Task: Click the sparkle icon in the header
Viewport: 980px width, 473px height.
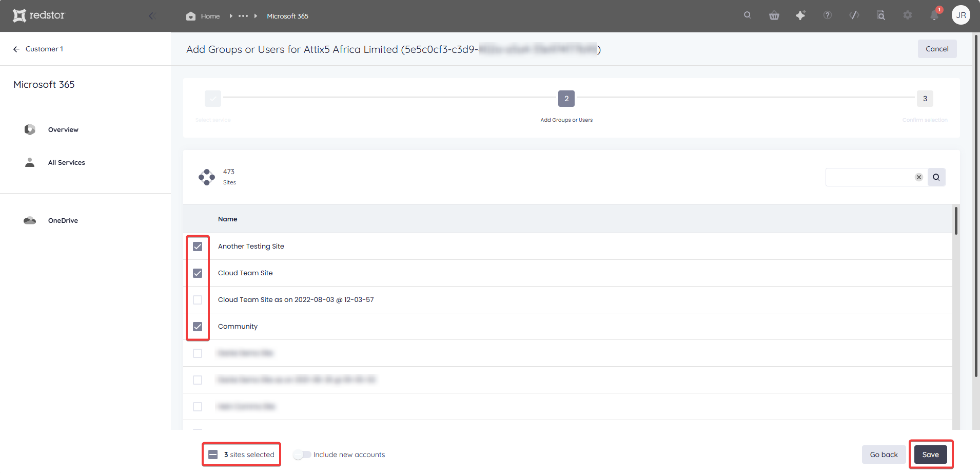Action: [800, 15]
